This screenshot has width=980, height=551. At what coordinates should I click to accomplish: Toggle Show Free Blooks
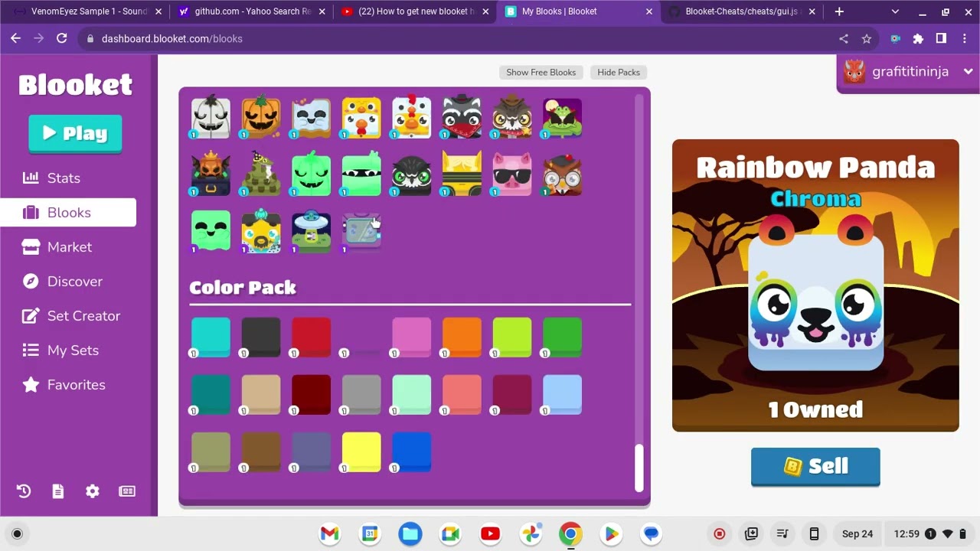click(x=541, y=72)
